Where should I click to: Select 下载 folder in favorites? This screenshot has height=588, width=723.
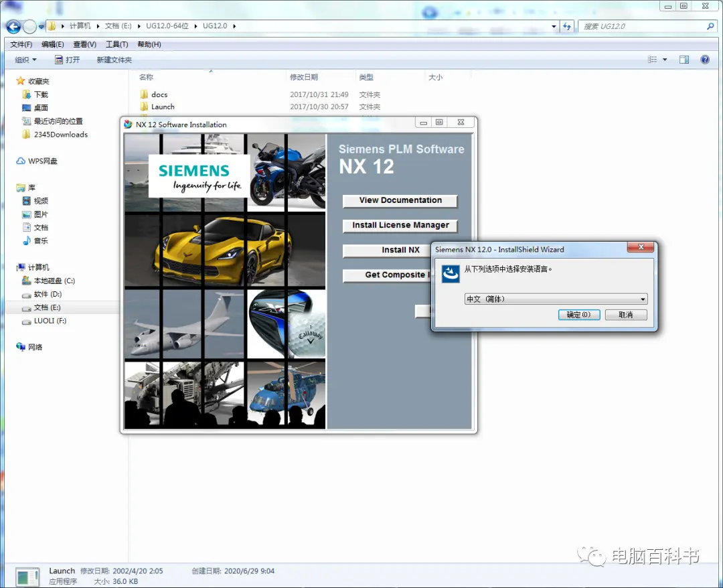click(35, 94)
